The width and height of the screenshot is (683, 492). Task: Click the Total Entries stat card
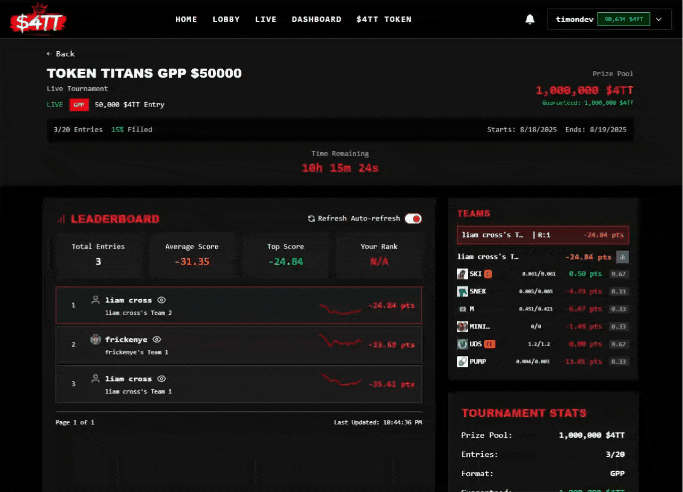tap(98, 255)
